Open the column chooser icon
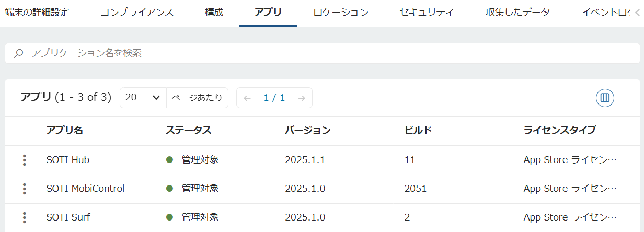644x232 pixels. point(605,98)
